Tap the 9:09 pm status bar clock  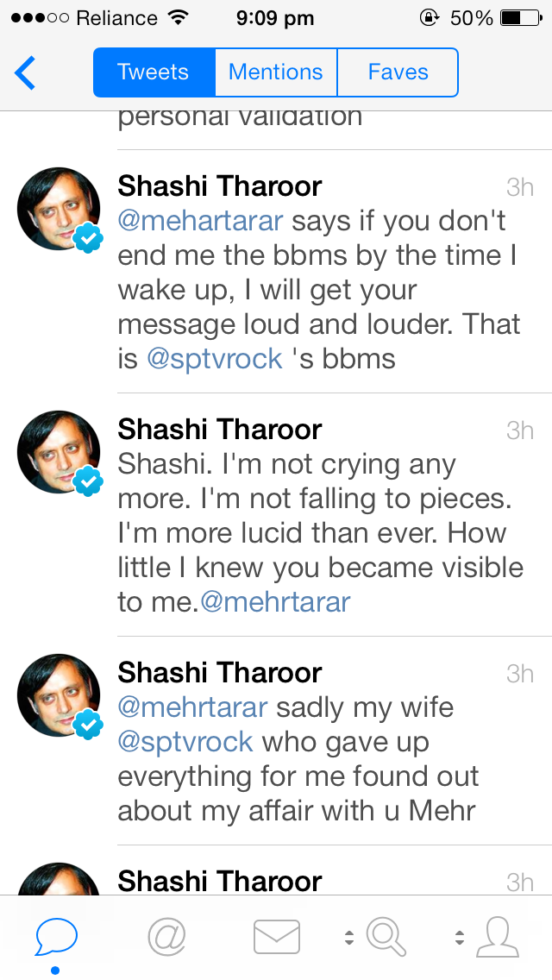point(277,17)
